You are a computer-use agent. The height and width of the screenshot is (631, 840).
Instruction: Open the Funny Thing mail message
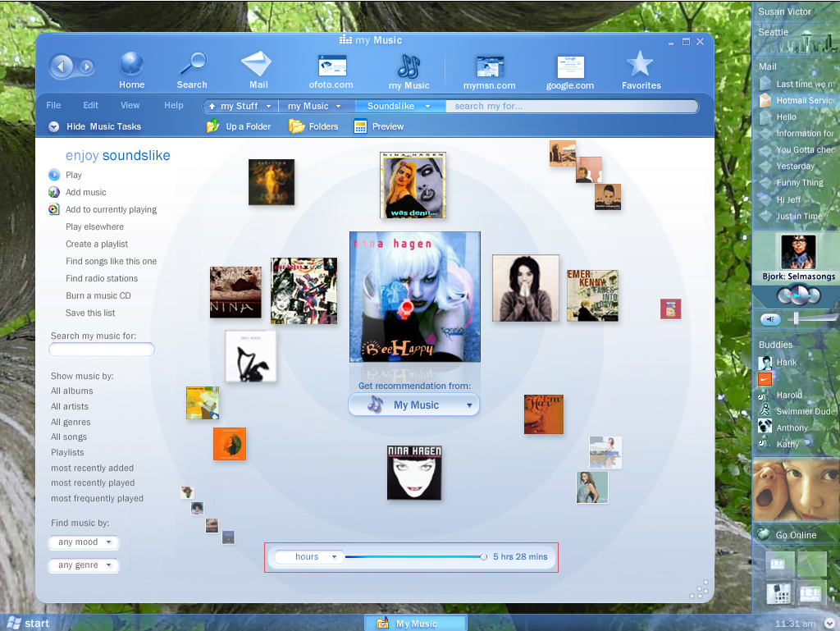click(x=799, y=183)
